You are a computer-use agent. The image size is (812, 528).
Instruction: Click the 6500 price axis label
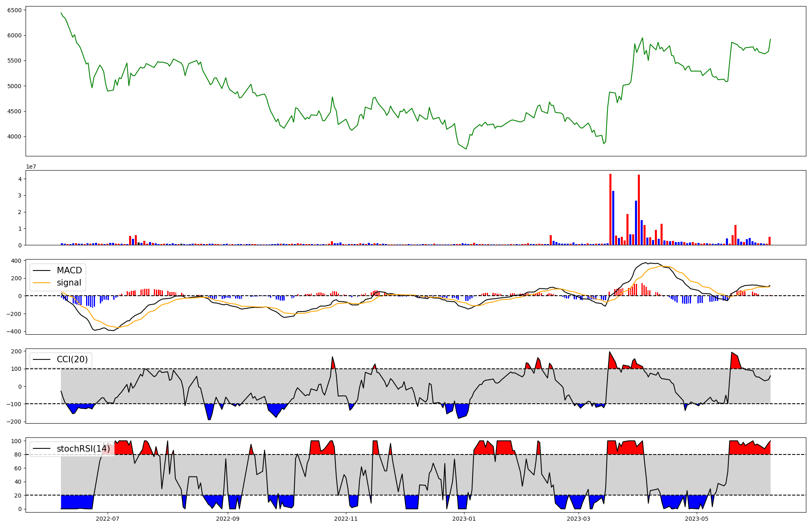coord(15,10)
